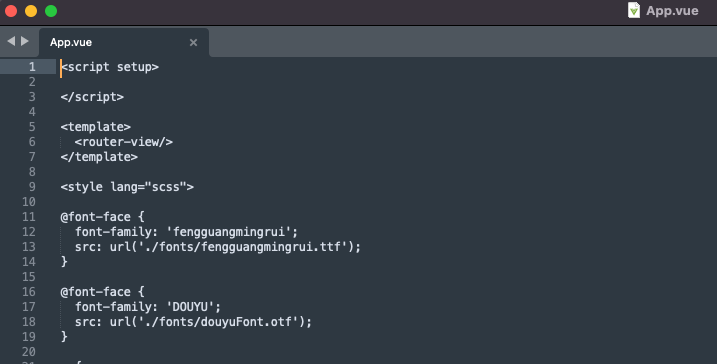Click the '</script>' closing tag
717x364 pixels.
(x=92, y=97)
